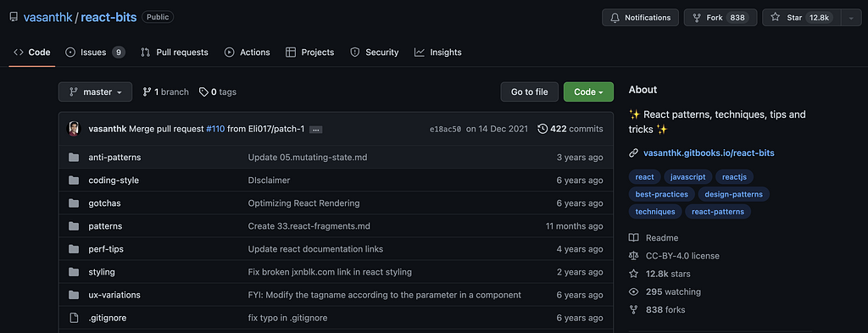Click the link chain icon in About
This screenshot has height=333, width=868.
[x=633, y=153]
